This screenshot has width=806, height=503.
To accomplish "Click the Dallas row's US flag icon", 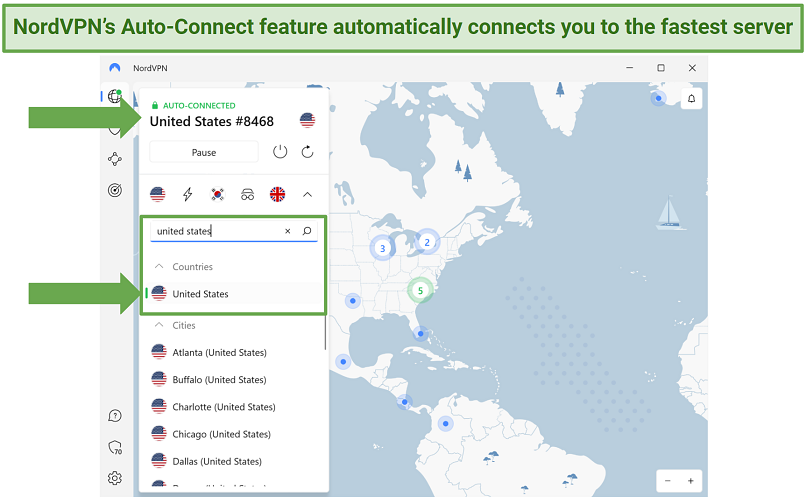I will tap(159, 461).
